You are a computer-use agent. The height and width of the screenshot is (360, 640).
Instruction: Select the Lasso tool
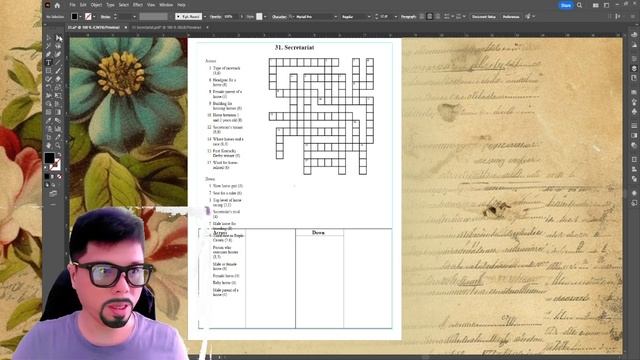59,46
